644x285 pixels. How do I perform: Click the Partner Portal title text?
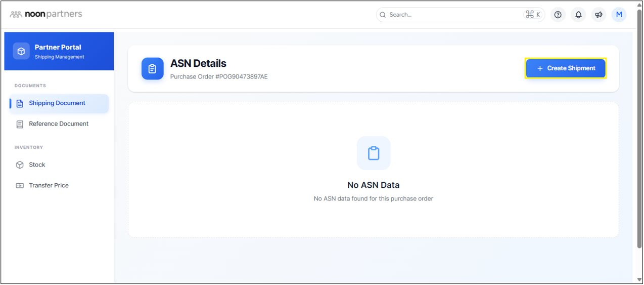[x=58, y=47]
